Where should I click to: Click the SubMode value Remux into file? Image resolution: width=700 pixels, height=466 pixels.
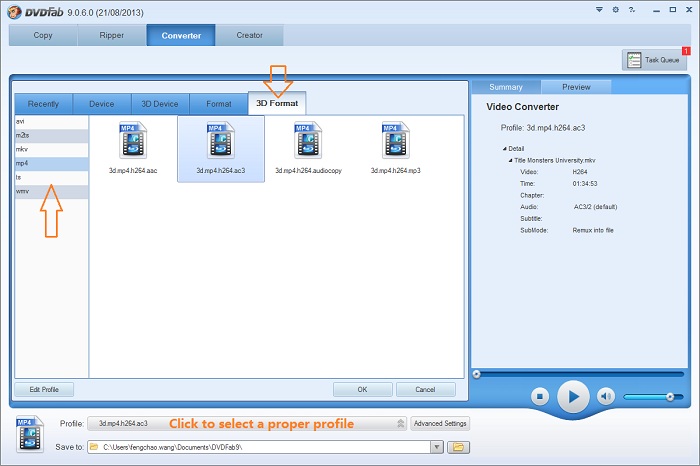[x=593, y=230]
